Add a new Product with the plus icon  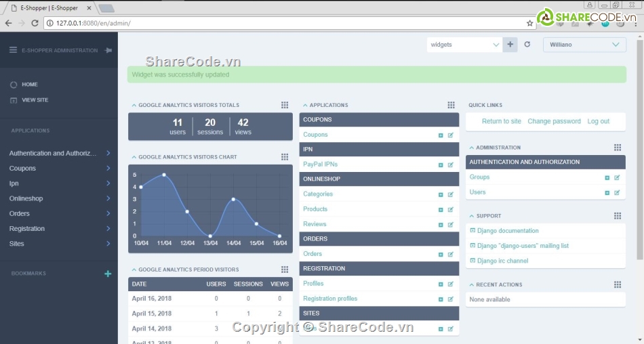tap(441, 210)
